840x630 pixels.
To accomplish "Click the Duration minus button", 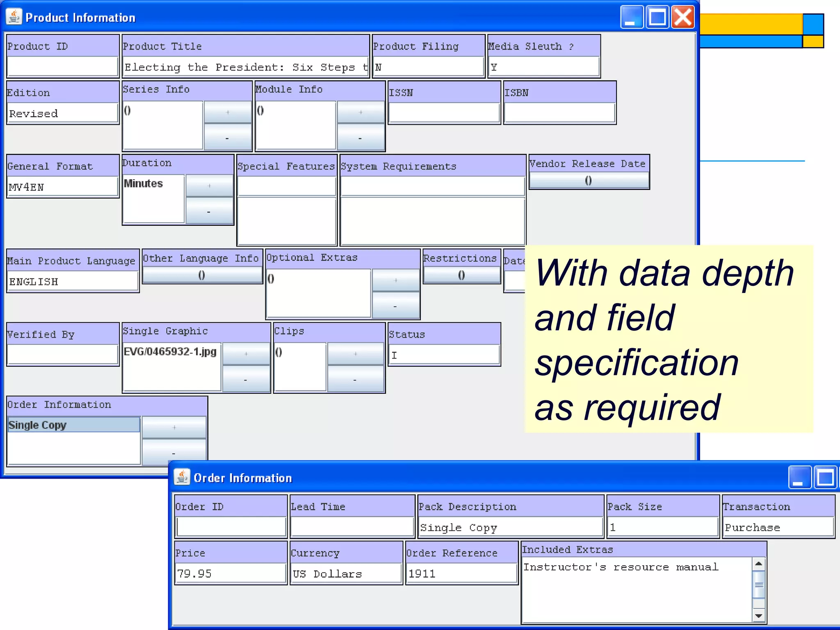I will 209,211.
